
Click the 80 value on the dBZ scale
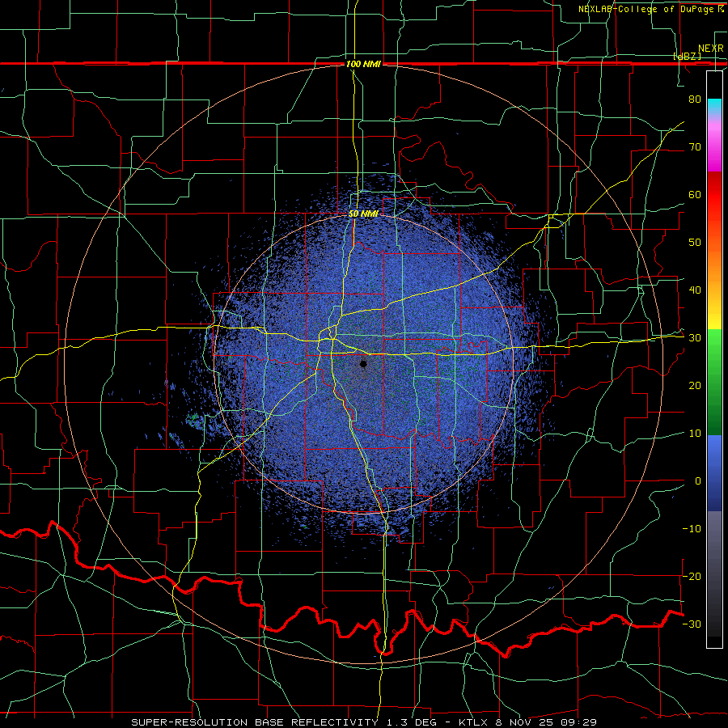tap(695, 99)
